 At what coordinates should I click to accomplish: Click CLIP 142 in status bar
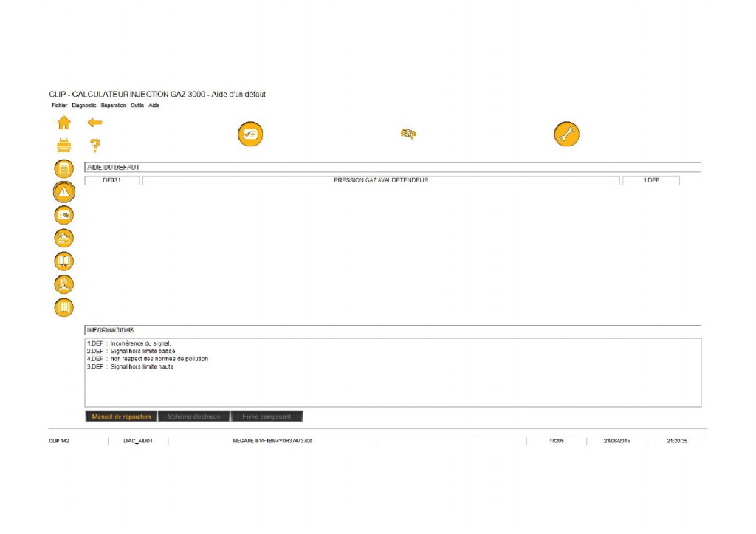pos(59,441)
